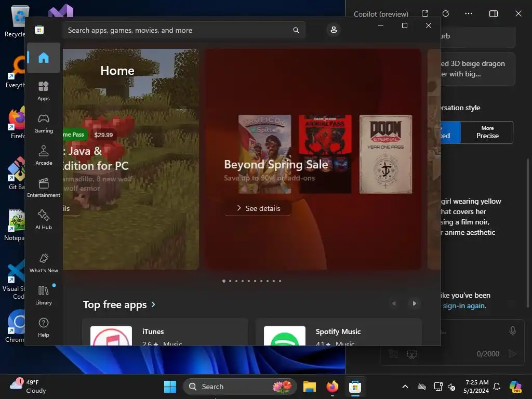Open notifications bell in taskbar
The image size is (532, 399).
(497, 387)
